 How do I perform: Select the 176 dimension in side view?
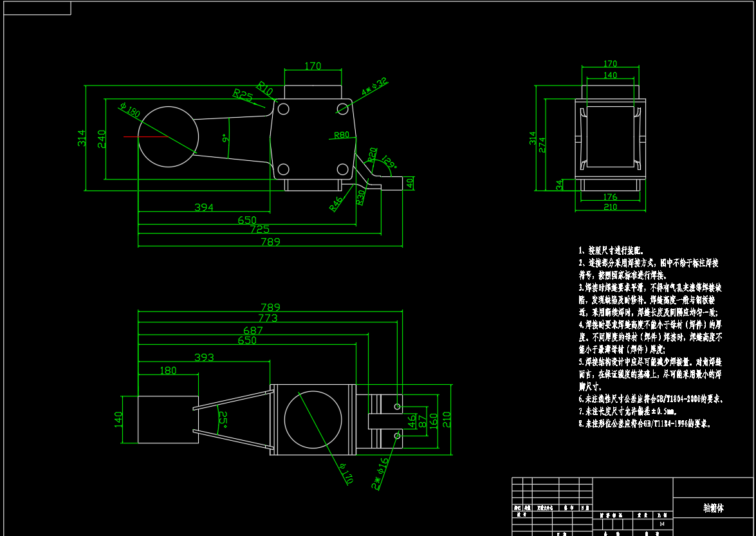[x=610, y=197]
